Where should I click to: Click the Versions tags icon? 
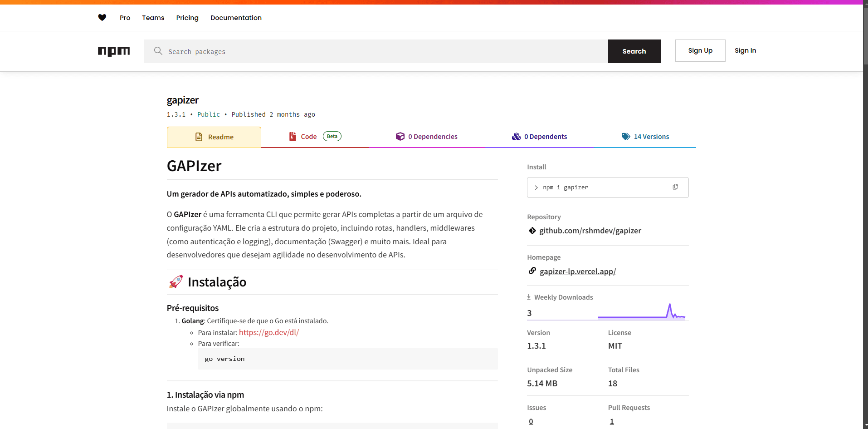click(626, 136)
